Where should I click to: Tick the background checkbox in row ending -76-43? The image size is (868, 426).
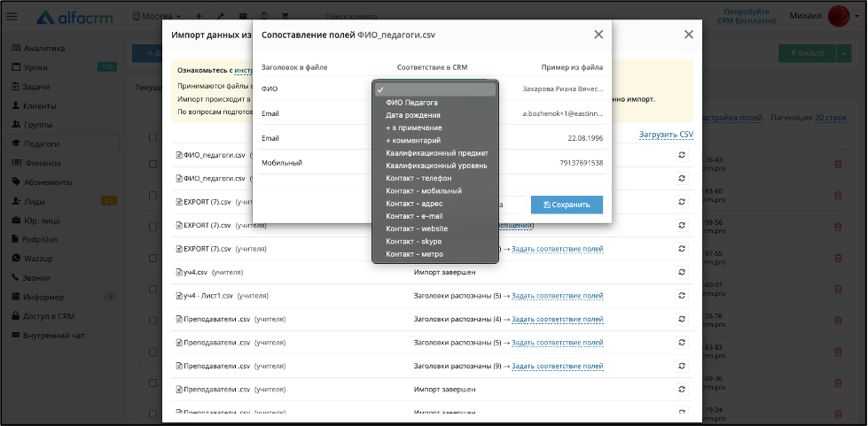click(152, 165)
